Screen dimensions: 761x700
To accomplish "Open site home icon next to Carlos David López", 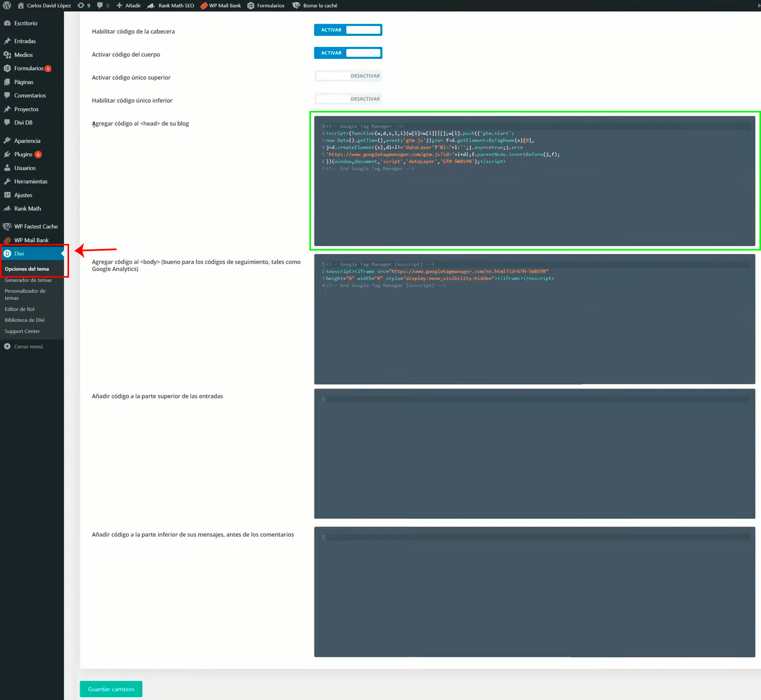I will 21,6.
